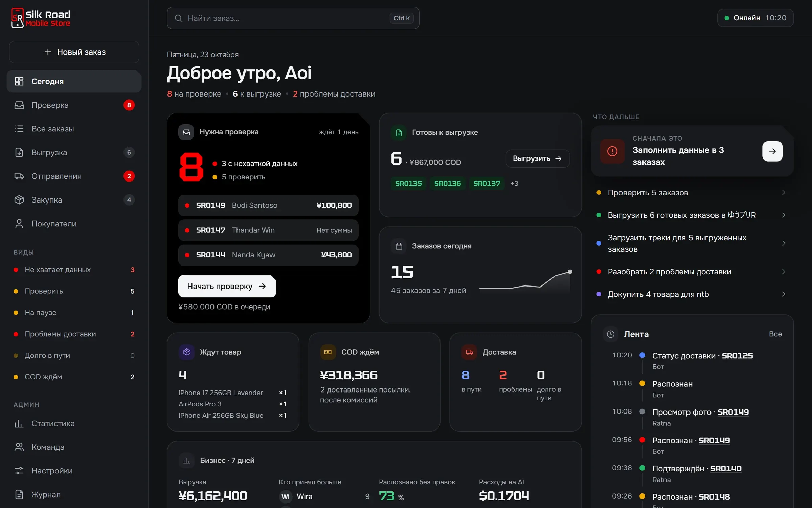
Task: Click Начать проверку button
Action: 227,286
